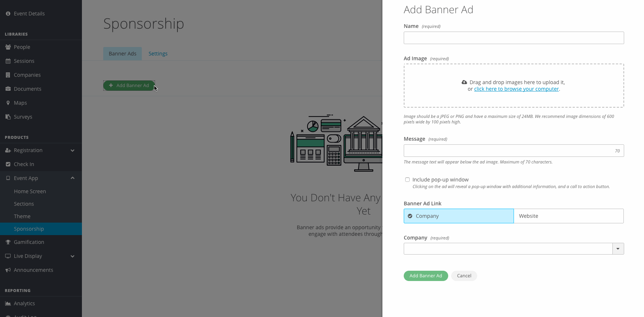
Task: Expand the Live Display submenu
Action: [x=72, y=256]
